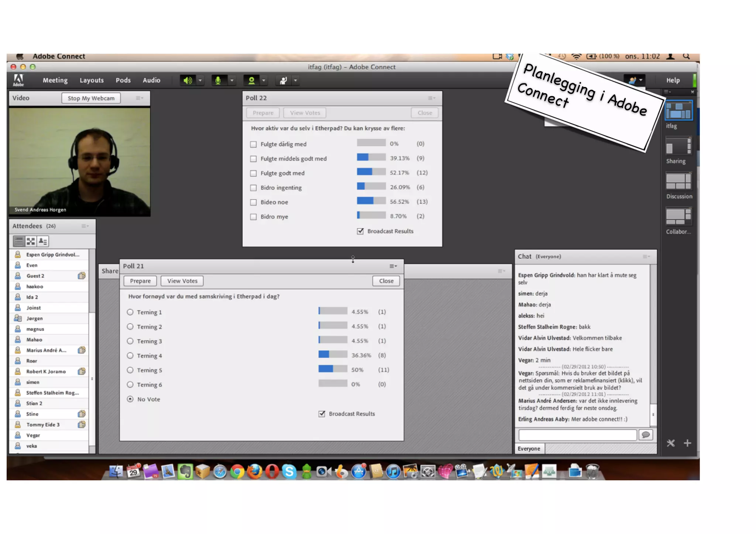Click the speaker audio icon in toolbar
Screen dimensions: 756x534
[188, 80]
